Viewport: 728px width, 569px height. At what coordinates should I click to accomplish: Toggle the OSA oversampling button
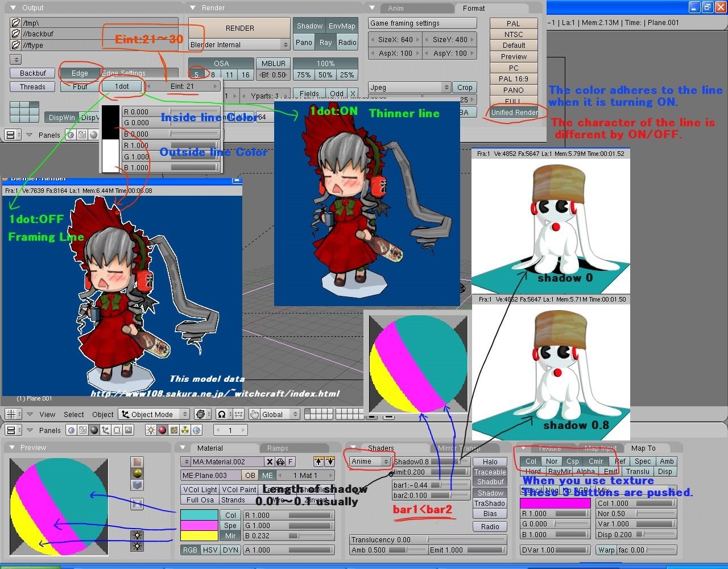[221, 64]
